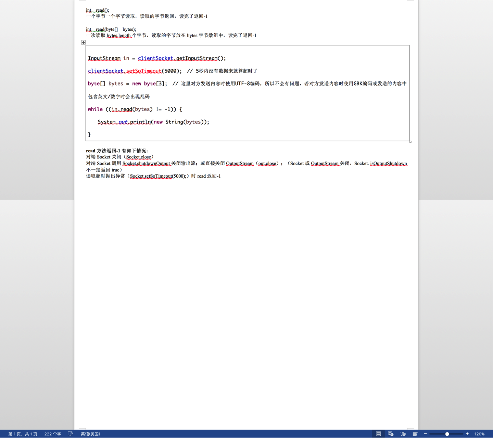
Task: Switch to Outline view
Action: click(403, 434)
